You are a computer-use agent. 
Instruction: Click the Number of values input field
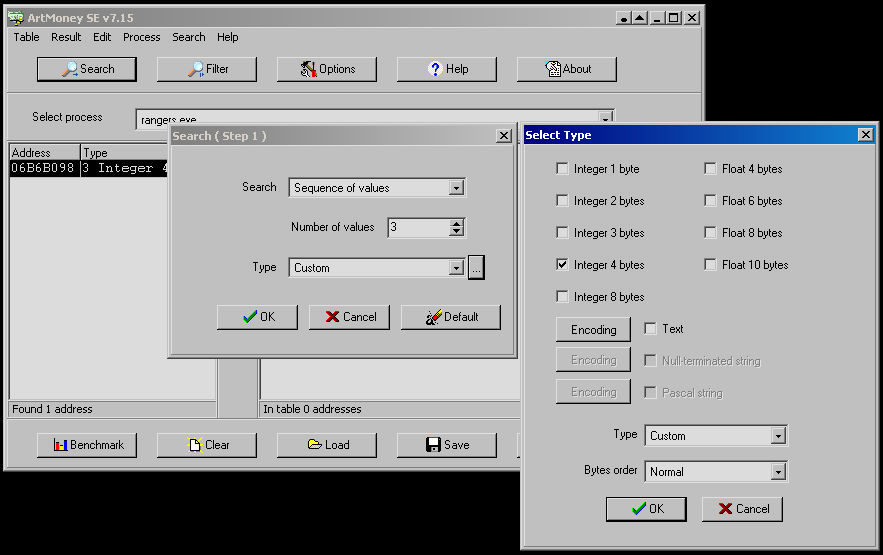pos(419,227)
